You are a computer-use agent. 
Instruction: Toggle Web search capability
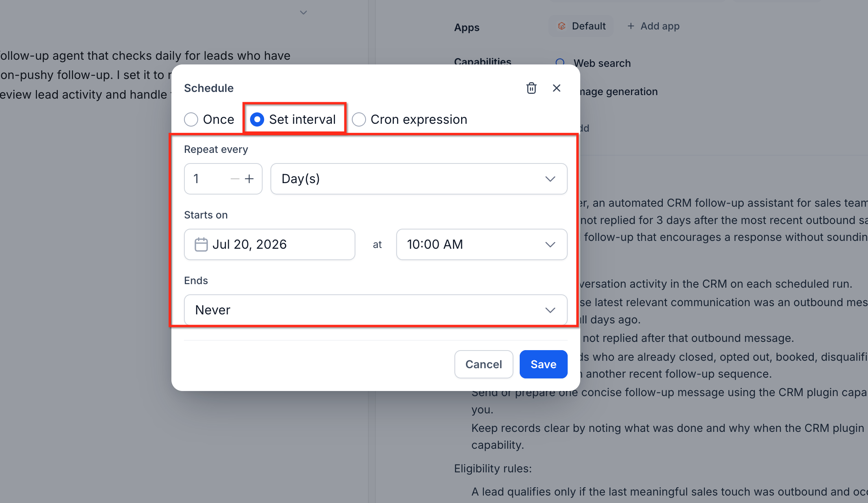(560, 63)
